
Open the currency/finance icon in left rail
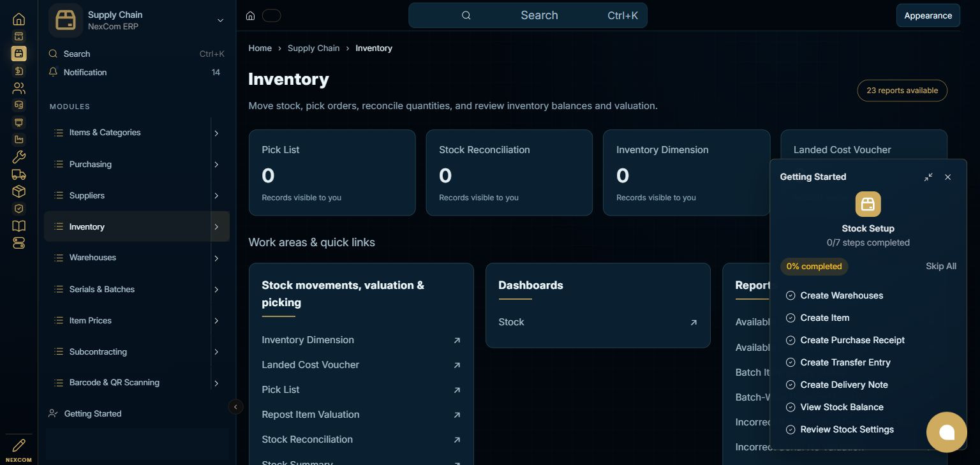(19, 71)
